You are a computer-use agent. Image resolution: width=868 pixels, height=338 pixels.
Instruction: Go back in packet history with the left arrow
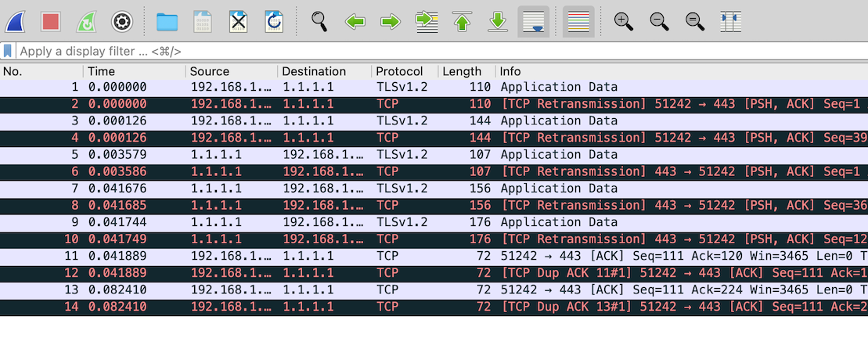click(355, 22)
